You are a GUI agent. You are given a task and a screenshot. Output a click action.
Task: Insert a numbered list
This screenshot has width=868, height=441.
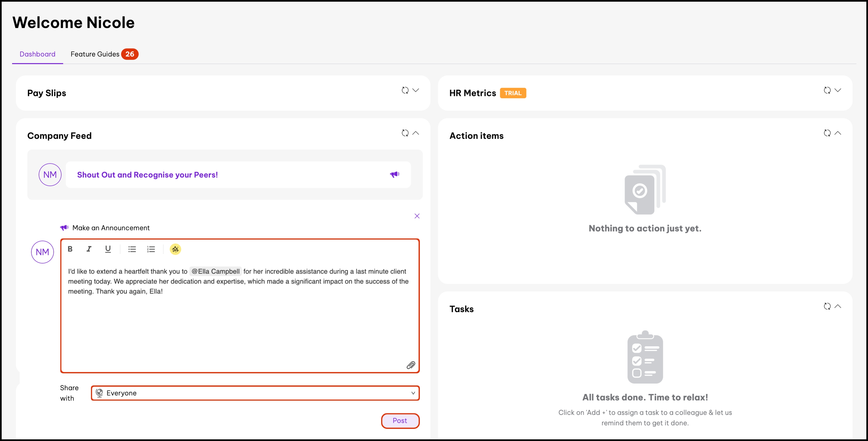151,249
